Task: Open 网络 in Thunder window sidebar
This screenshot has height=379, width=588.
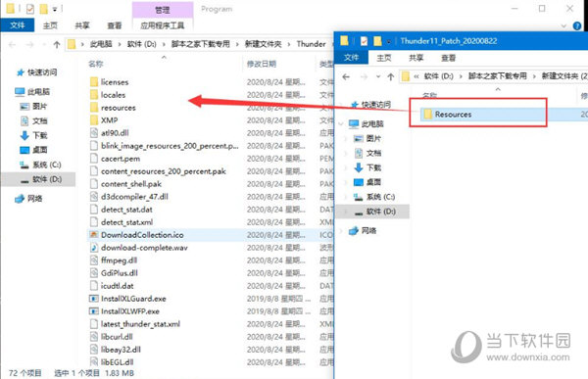Action: 34,198
